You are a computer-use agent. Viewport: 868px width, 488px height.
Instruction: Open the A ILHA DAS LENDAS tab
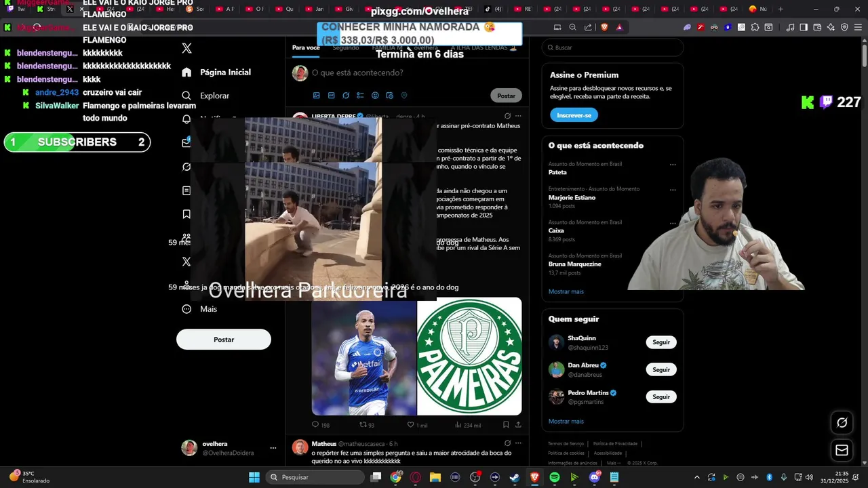pyautogui.click(x=484, y=48)
